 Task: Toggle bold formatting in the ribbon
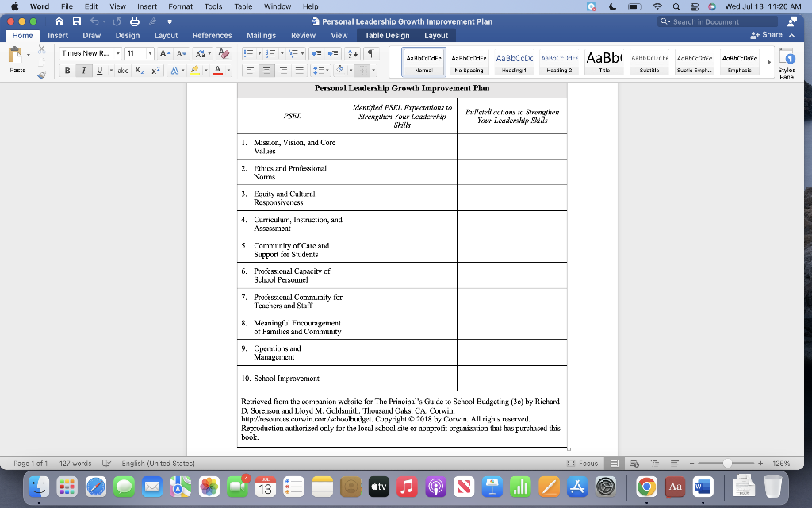(68, 70)
